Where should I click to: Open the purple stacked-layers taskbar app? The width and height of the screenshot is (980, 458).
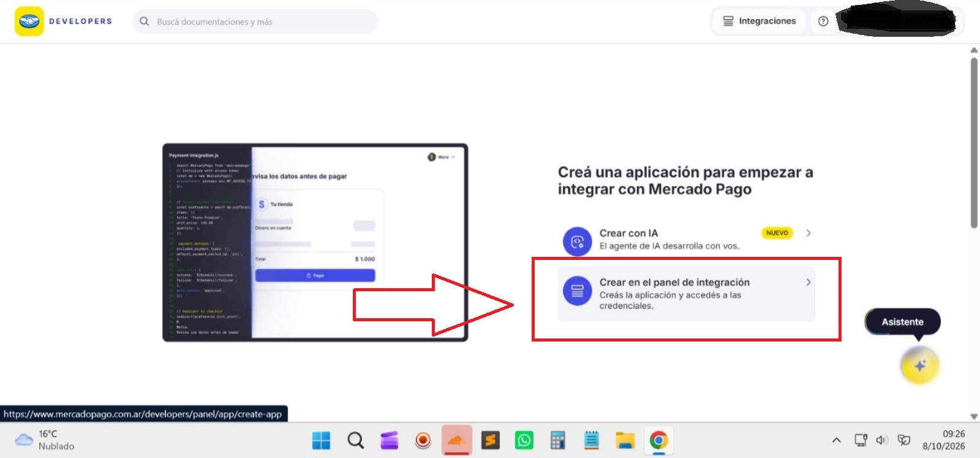(x=389, y=440)
